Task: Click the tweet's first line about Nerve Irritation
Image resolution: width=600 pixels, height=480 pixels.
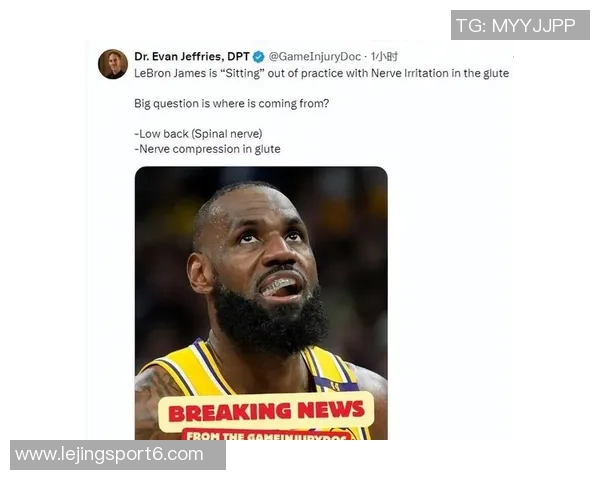Action: [321, 73]
